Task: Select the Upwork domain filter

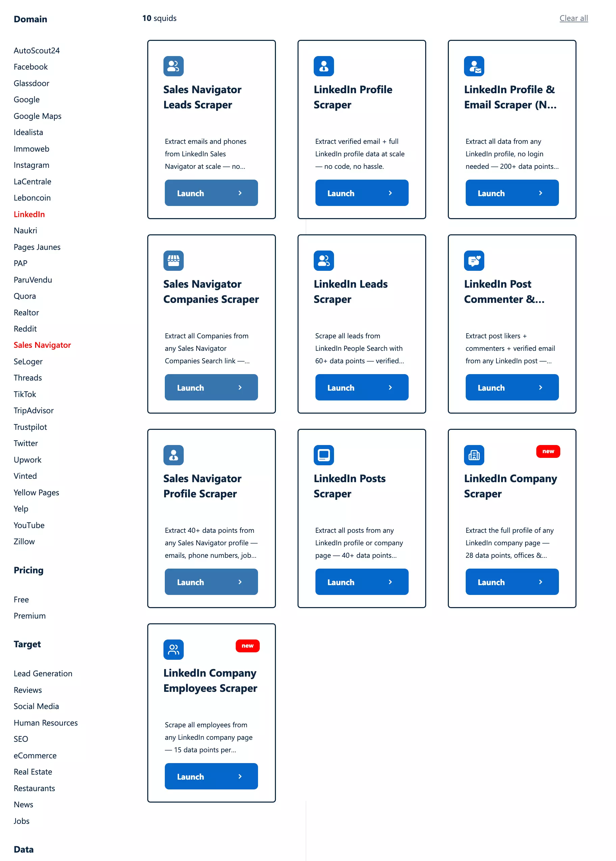Action: coord(28,460)
